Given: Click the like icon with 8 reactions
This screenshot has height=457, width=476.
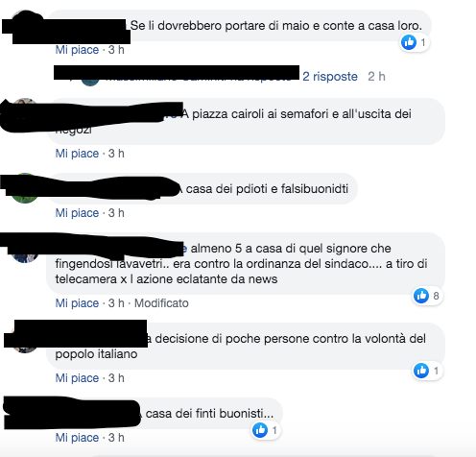Looking at the screenshot, I should pyautogui.click(x=421, y=296).
